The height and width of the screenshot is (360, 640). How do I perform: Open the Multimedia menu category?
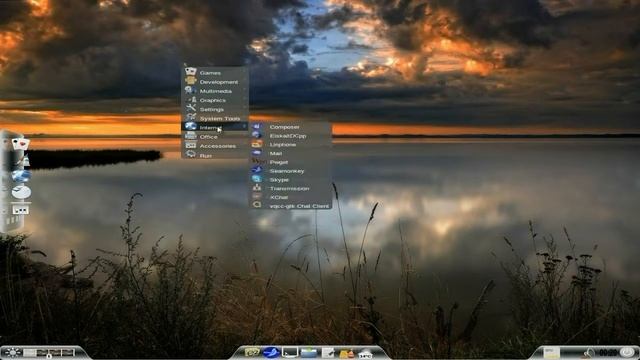[x=215, y=91]
